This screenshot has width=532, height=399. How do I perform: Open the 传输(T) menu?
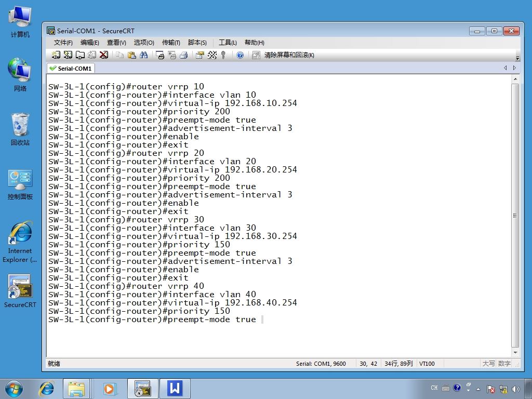170,43
